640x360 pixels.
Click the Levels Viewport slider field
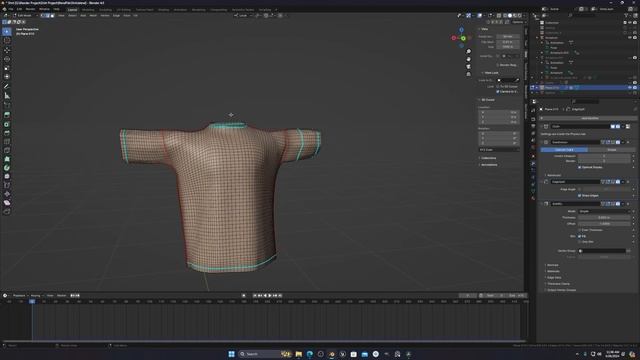(x=604, y=156)
